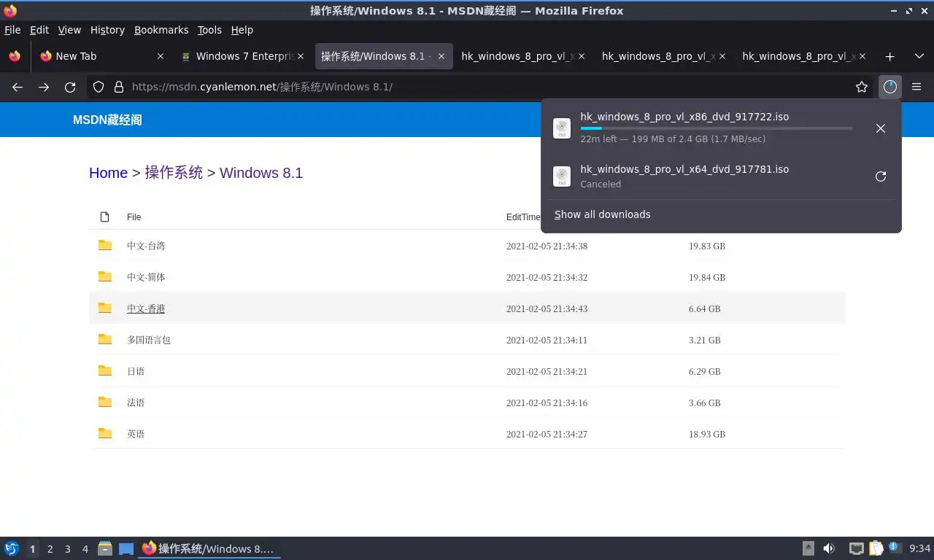Open the History menu
The height and width of the screenshot is (560, 934).
pyautogui.click(x=107, y=30)
